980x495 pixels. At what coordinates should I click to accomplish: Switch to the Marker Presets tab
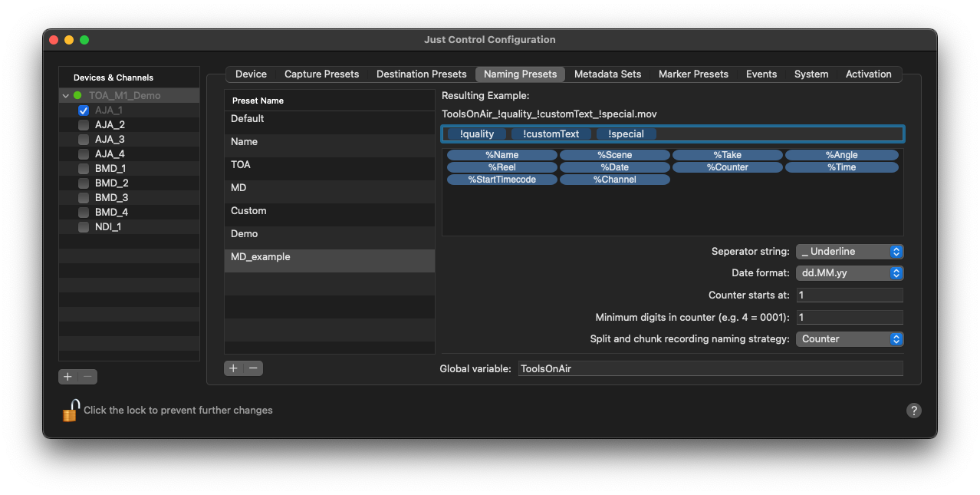(693, 74)
